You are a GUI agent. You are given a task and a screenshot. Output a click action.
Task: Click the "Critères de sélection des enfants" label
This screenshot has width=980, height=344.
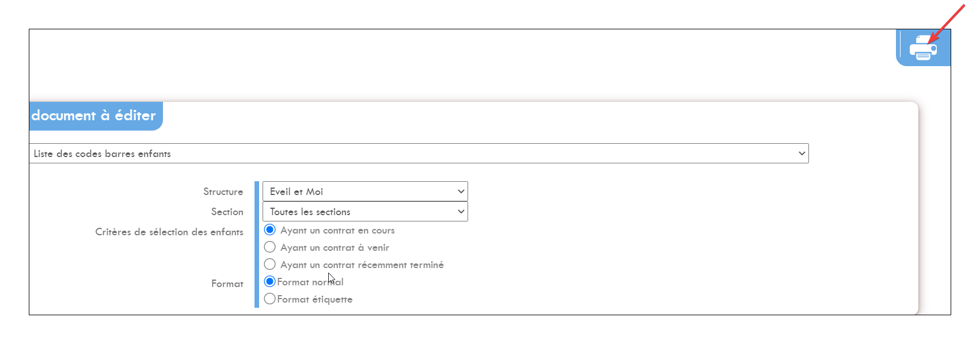point(169,232)
